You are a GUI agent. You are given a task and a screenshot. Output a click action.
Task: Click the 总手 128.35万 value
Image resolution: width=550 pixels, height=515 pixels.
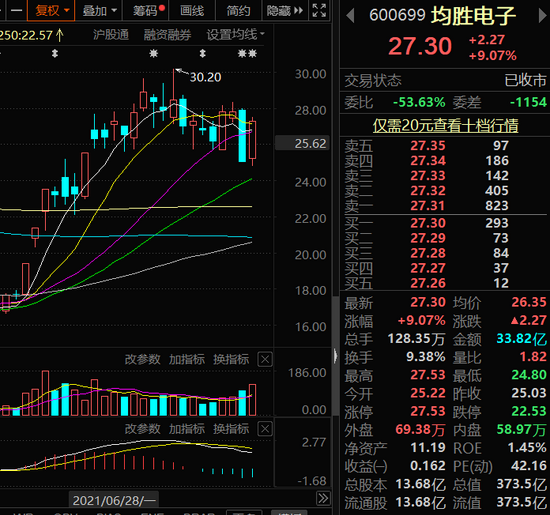point(416,339)
